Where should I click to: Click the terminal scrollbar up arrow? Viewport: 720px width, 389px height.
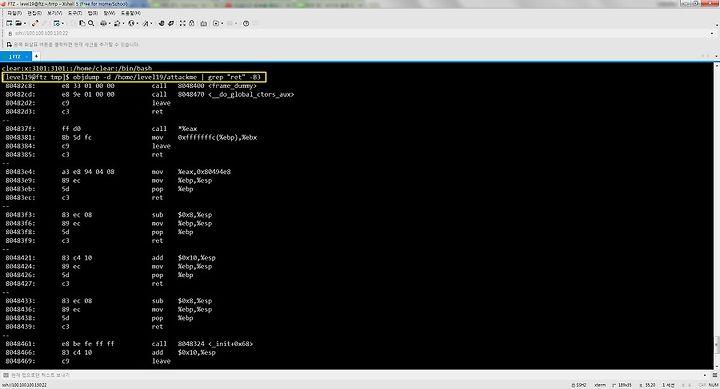tap(716, 65)
